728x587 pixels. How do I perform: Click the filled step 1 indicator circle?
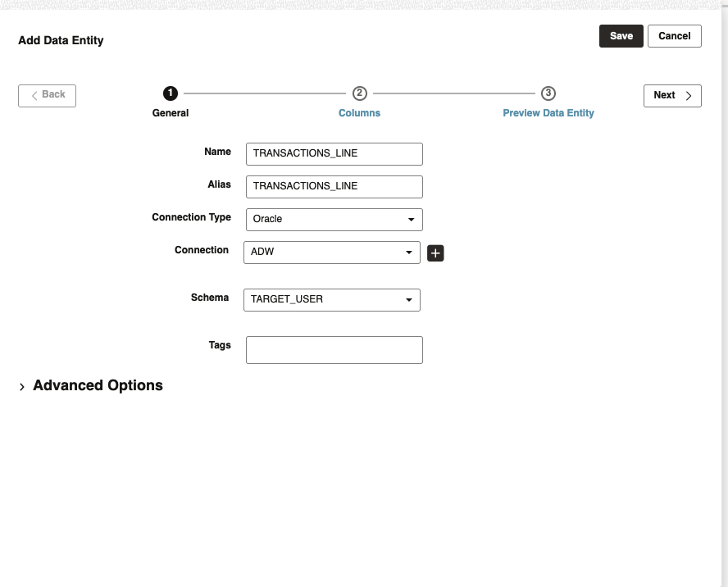(170, 93)
